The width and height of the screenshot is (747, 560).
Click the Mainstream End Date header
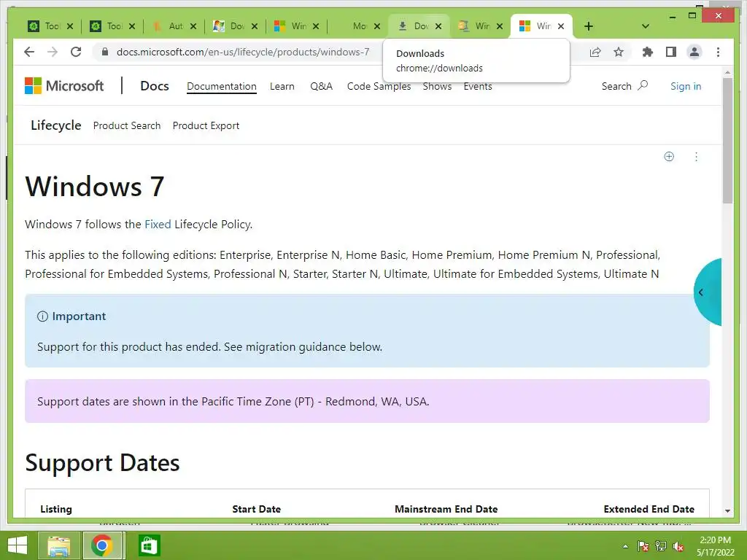coord(446,509)
